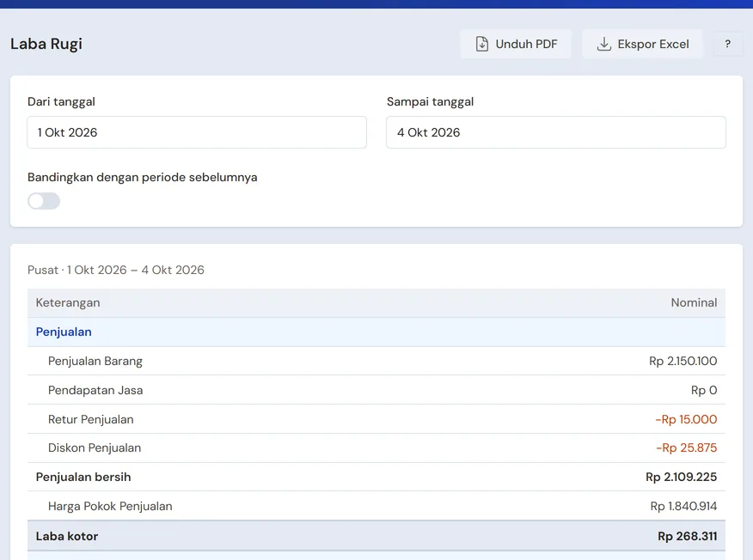Click the Rp 268.311 gross profit amount
Screen dimensions: 753x560
click(688, 536)
